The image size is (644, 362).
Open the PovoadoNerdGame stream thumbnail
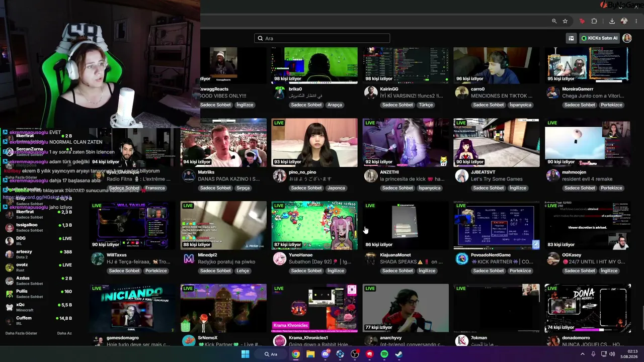coord(496,225)
